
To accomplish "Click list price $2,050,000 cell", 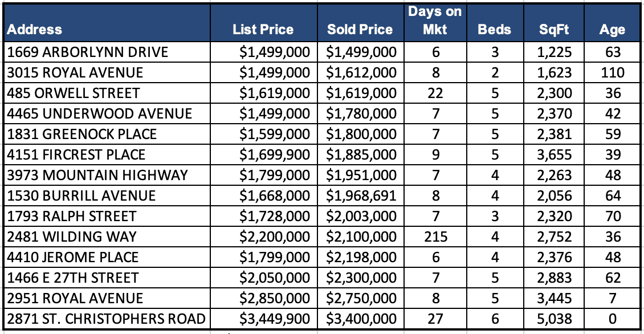I will (275, 278).
